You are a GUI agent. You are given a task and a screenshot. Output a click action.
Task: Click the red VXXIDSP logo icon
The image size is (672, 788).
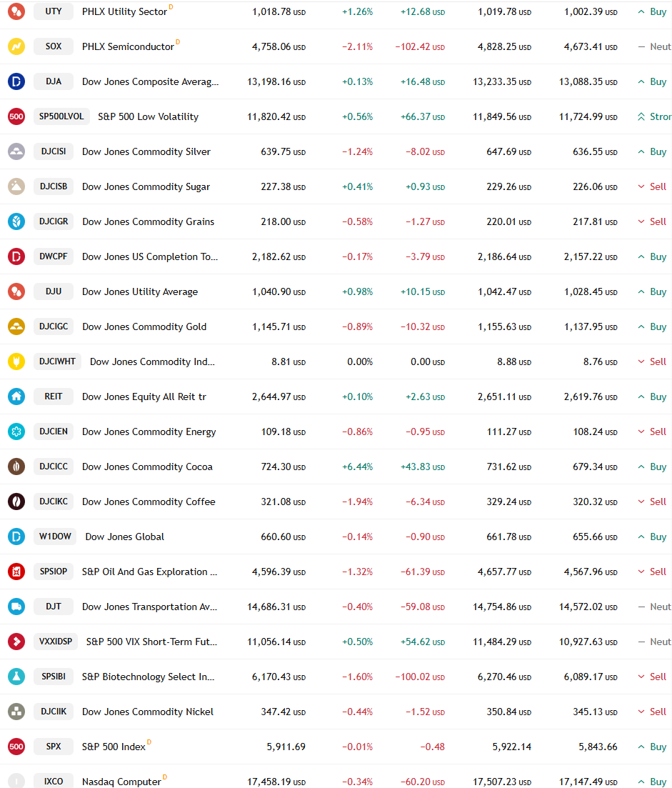pyautogui.click(x=16, y=642)
